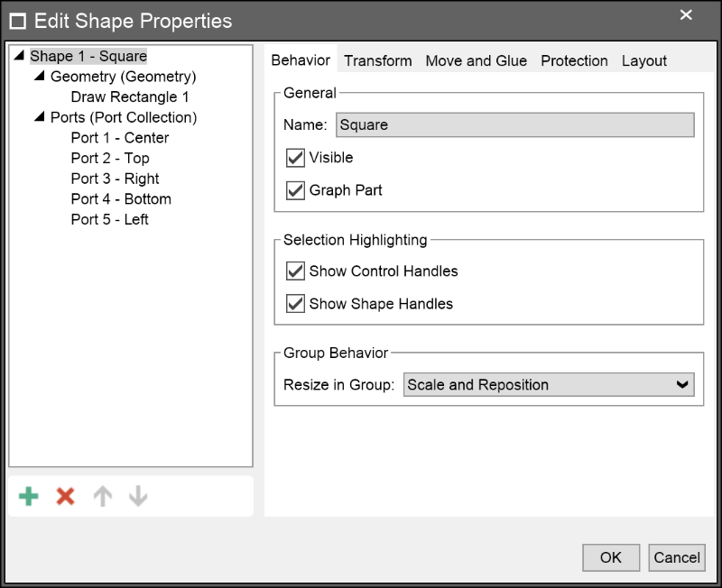Click the Cancel button
Viewport: 722px width, 588px height.
(x=677, y=557)
